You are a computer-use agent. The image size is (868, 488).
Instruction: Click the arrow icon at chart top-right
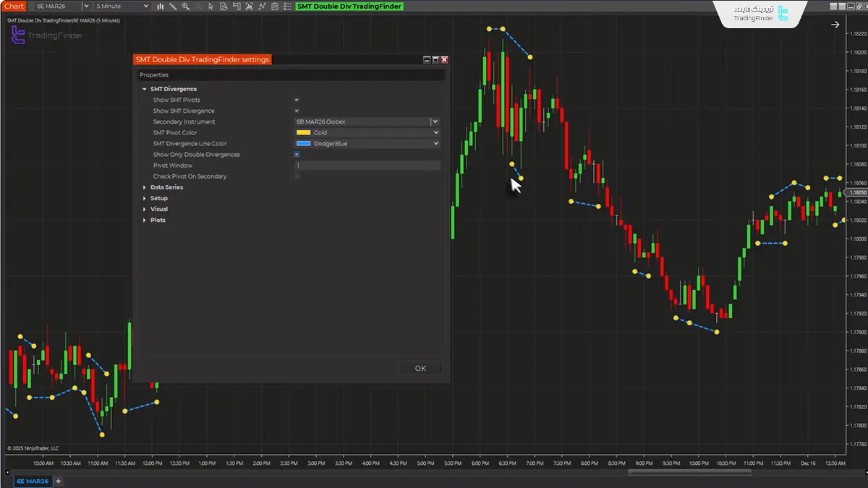(835, 25)
